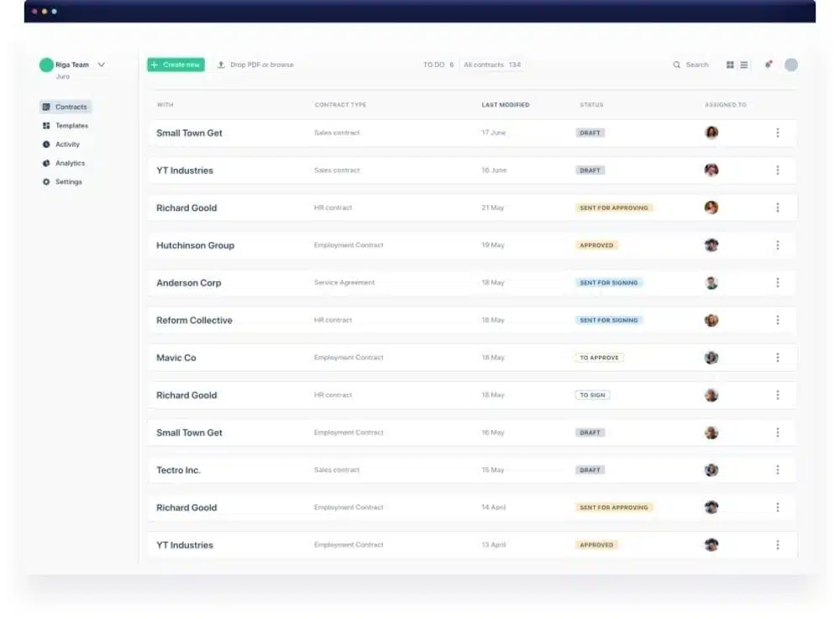840x619 pixels.
Task: Open the Templates section icon
Action: tap(46, 125)
